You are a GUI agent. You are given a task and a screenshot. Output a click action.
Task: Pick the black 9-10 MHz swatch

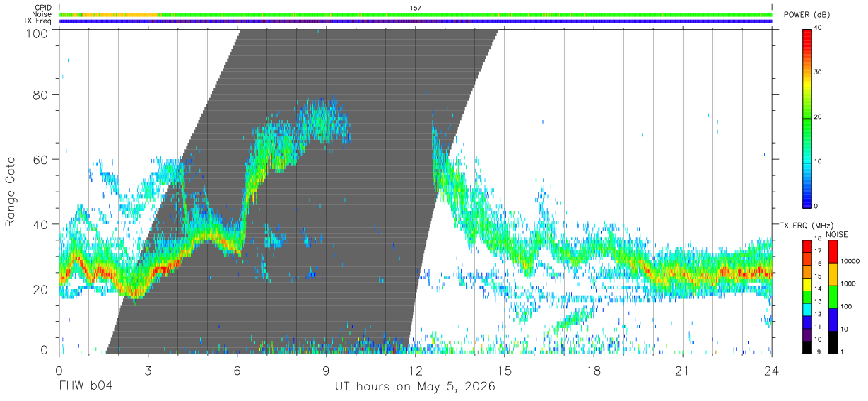[x=807, y=347]
